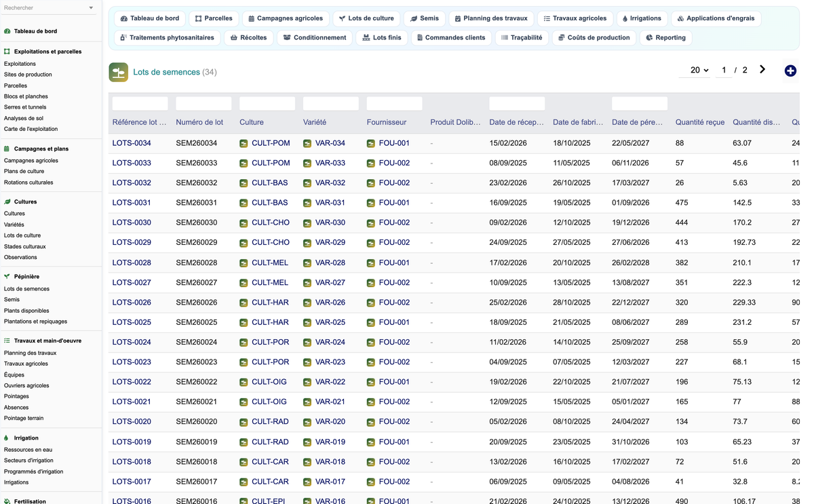This screenshot has width=814, height=504.
Task: Add a new seed lot with plus icon
Action: point(790,71)
